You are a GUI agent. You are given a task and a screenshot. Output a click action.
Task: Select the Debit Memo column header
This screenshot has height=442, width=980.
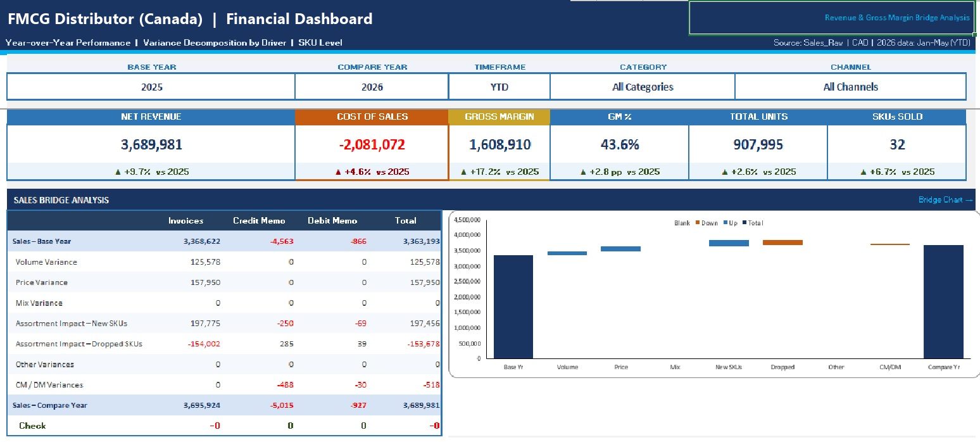(x=332, y=221)
